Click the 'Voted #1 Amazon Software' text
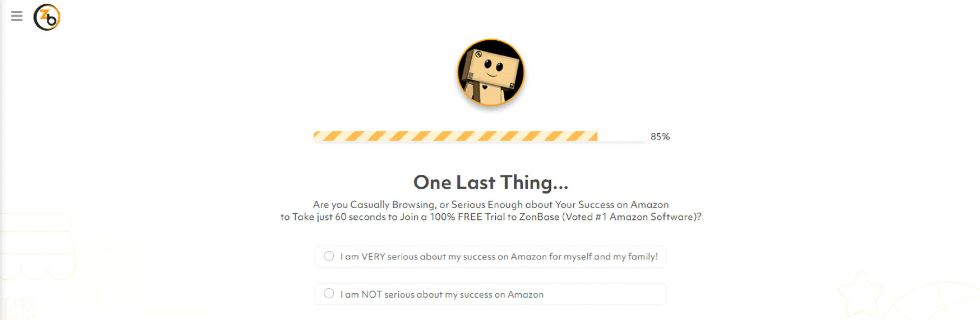The image size is (980, 320). click(x=630, y=217)
